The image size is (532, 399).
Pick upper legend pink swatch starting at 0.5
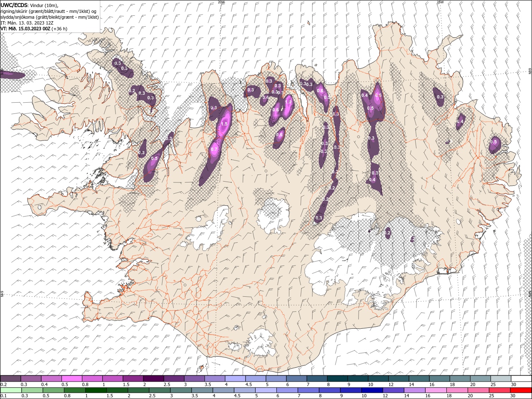(71, 379)
